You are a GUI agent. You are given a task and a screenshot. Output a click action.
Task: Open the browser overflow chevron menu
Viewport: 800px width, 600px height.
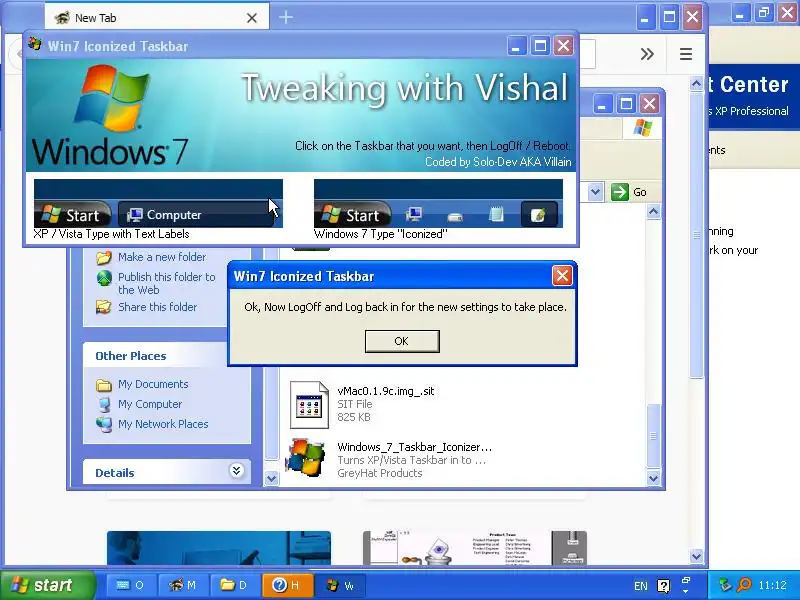(647, 54)
